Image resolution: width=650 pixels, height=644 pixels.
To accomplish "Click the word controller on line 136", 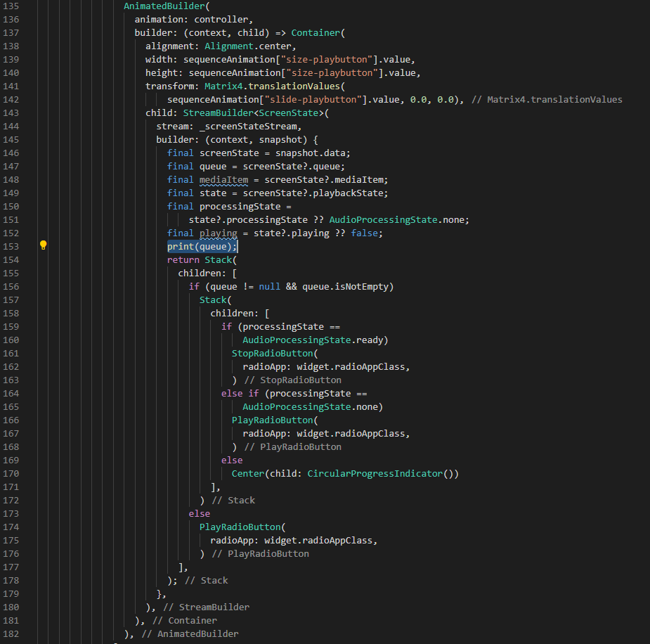I will pos(221,20).
